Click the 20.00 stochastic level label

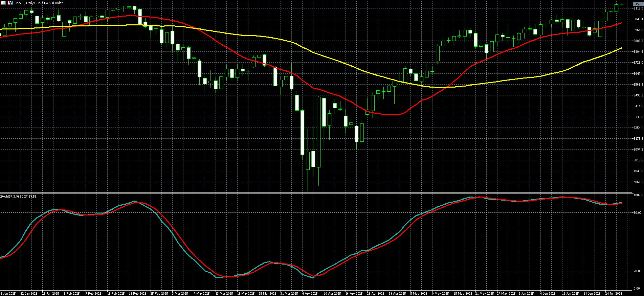coord(637,271)
